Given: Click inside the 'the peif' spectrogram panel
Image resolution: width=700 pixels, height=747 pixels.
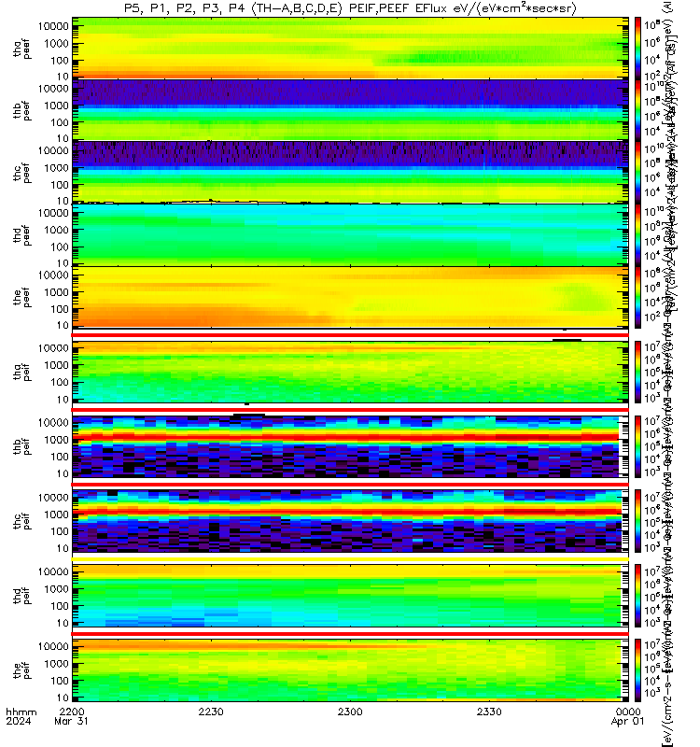Looking at the screenshot, I should (350, 670).
